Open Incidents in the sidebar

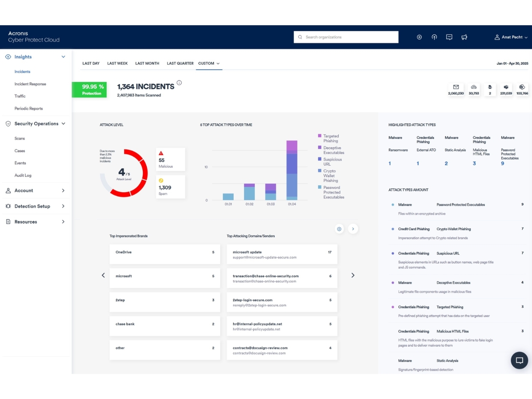point(22,71)
